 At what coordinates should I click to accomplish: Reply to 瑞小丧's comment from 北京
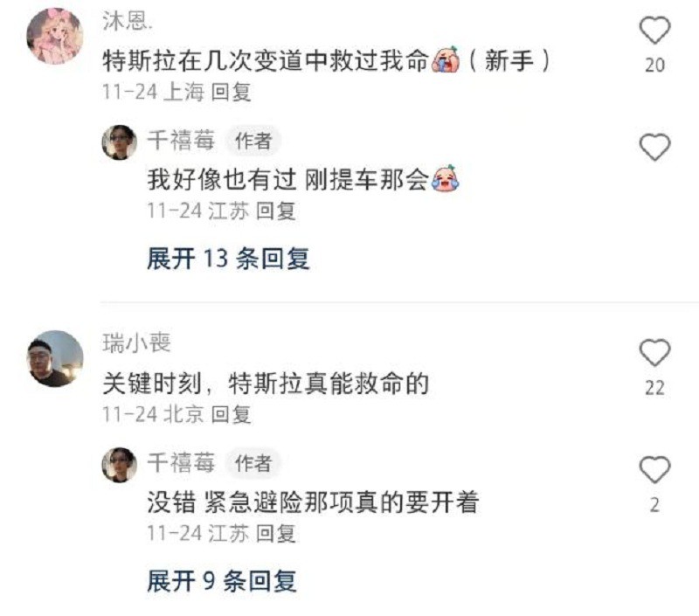click(231, 414)
